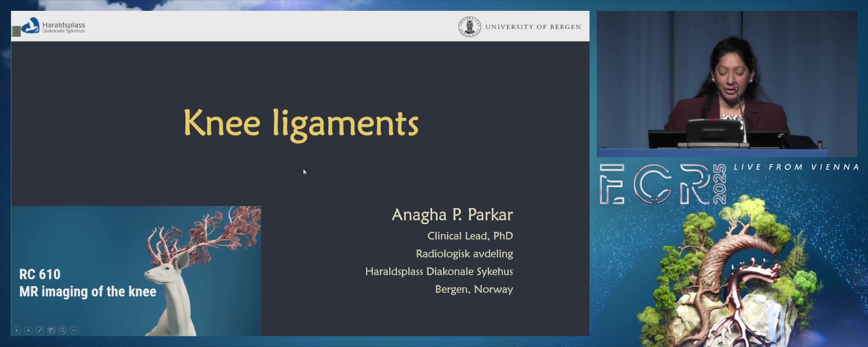Click the presenter name Anagha P. Parkar
The image size is (868, 347).
point(452,215)
